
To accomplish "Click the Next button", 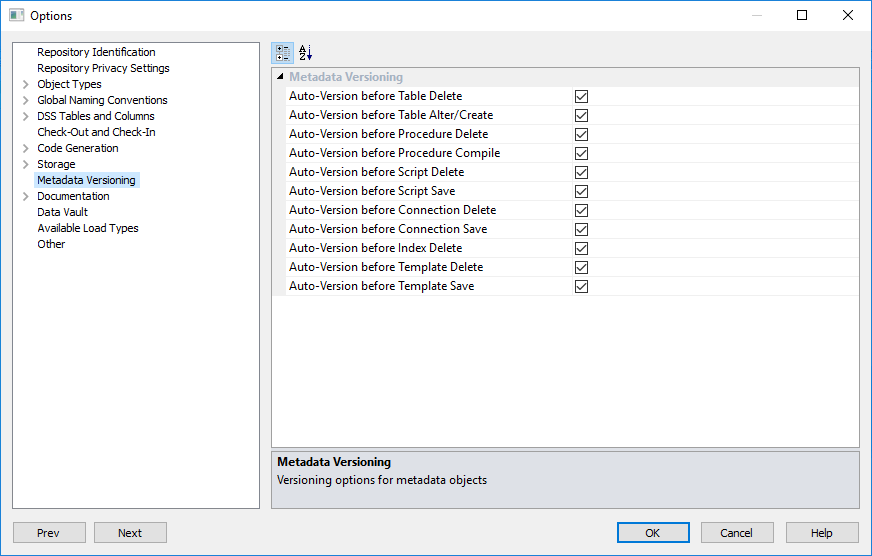I will click(130, 533).
